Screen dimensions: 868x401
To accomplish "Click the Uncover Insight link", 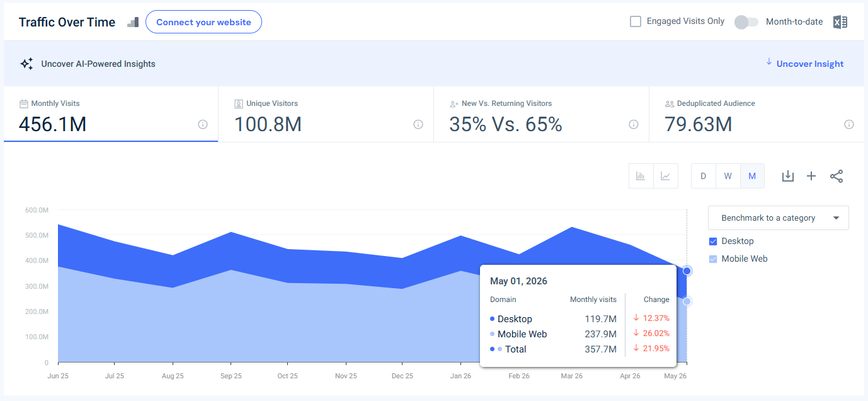I will [x=810, y=64].
